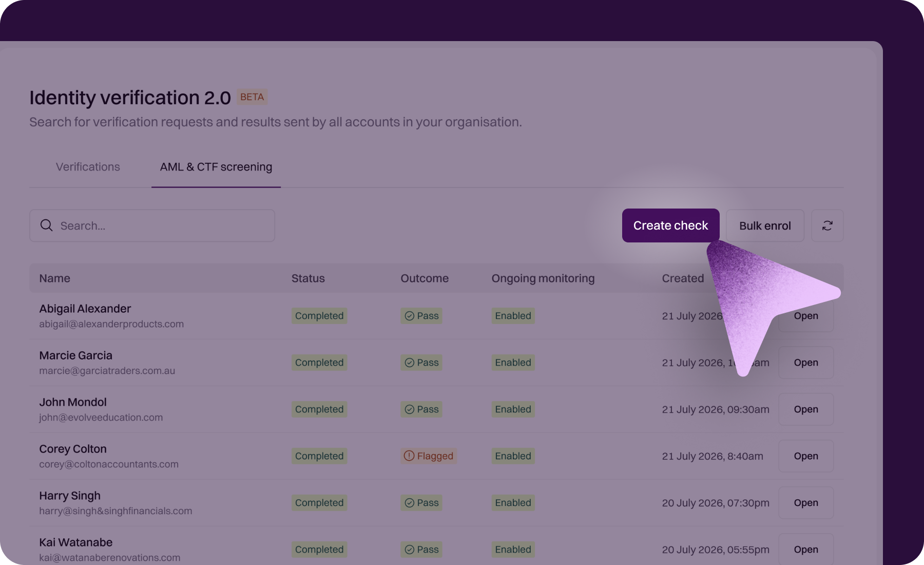Image resolution: width=924 pixels, height=565 pixels.
Task: Click the Created column header
Action: pos(683,278)
